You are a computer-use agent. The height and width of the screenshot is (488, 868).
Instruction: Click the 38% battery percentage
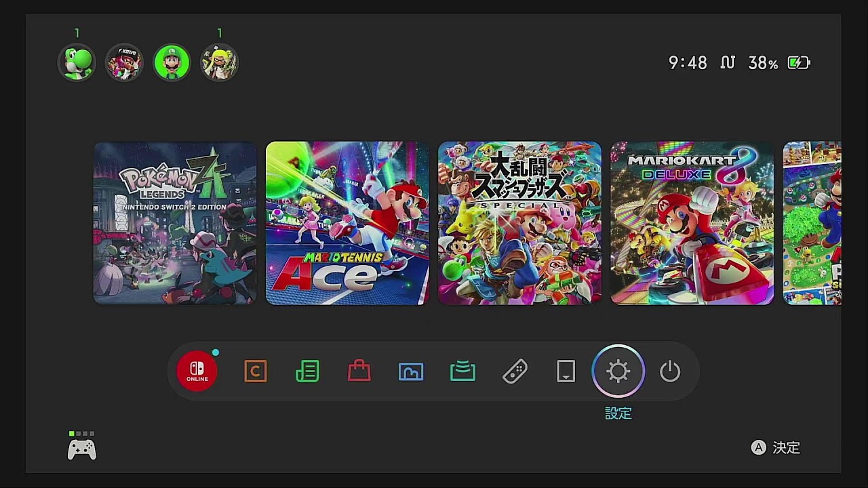pyautogui.click(x=763, y=63)
